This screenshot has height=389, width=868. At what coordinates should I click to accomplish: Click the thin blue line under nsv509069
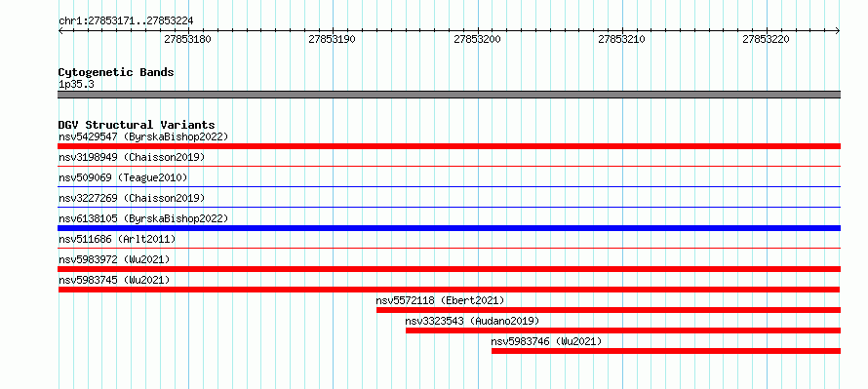pos(449,186)
